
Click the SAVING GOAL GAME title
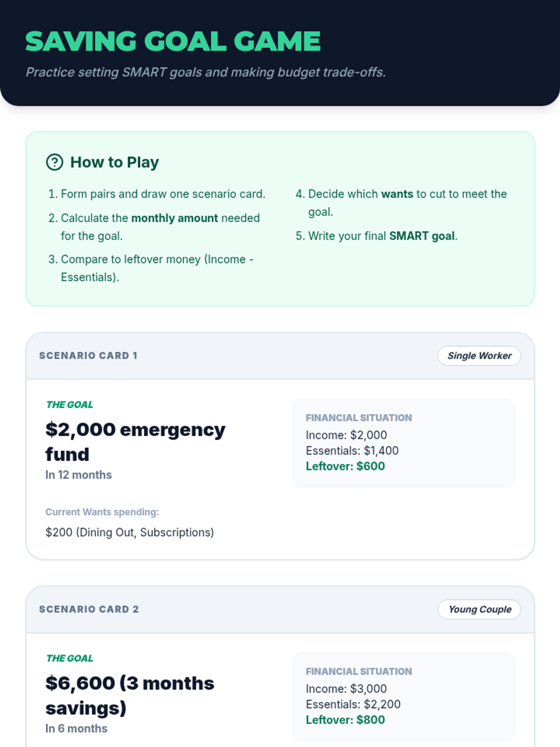[173, 41]
